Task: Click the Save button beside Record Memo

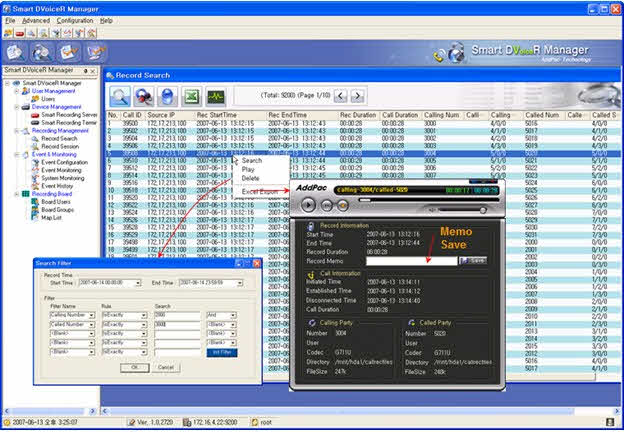Action: tap(473, 260)
